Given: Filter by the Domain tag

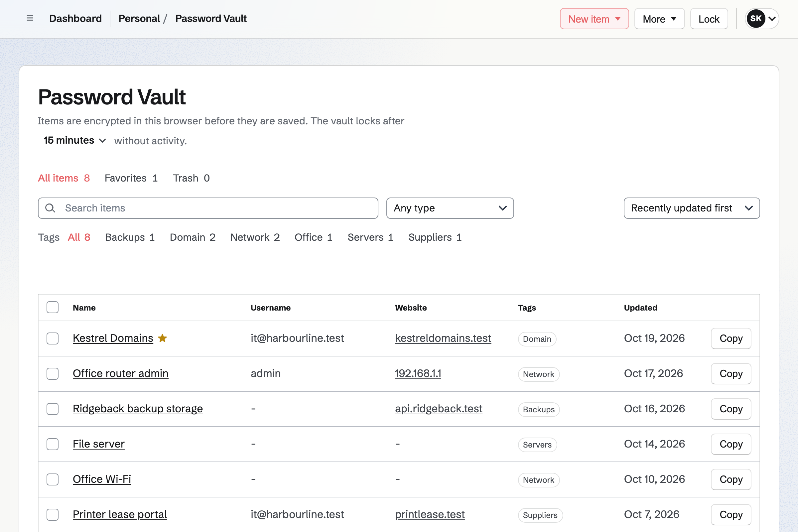Looking at the screenshot, I should 193,237.
